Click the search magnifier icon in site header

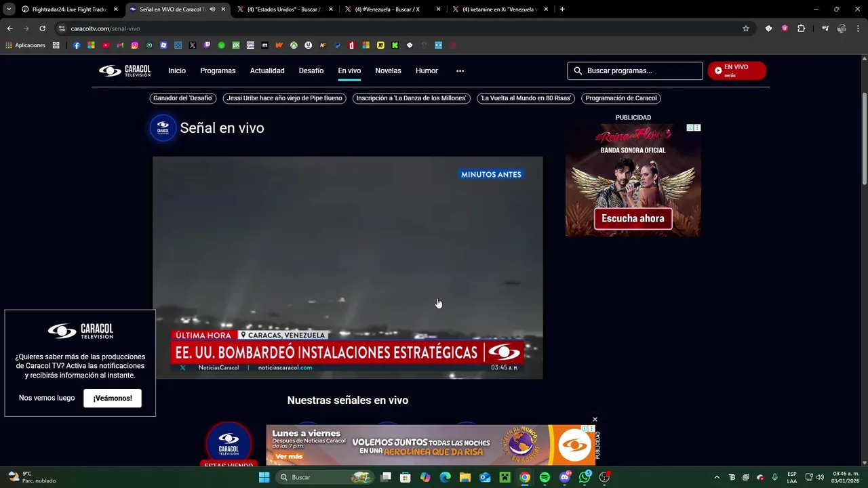[x=578, y=70]
